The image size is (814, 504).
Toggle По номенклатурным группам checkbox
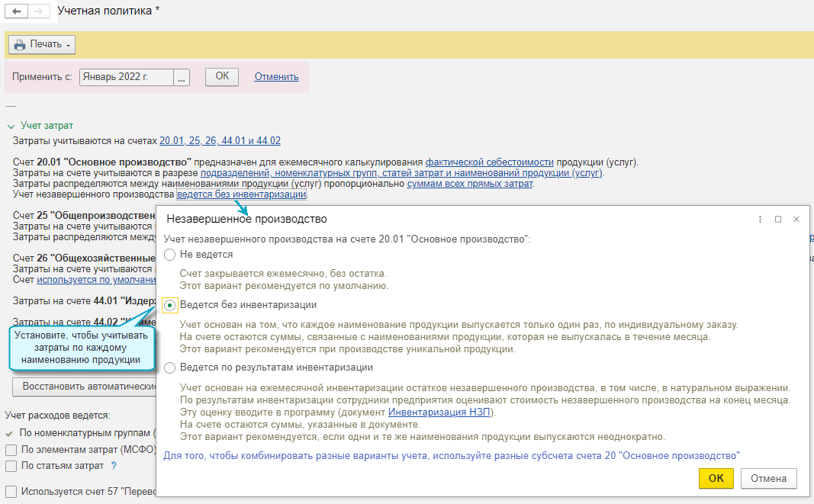tap(9, 433)
